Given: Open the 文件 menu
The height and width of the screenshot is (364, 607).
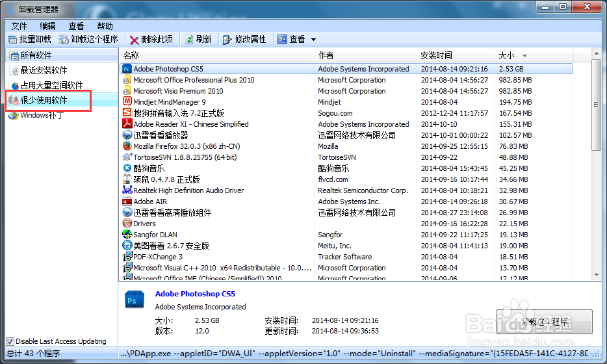Looking at the screenshot, I should click(19, 26).
